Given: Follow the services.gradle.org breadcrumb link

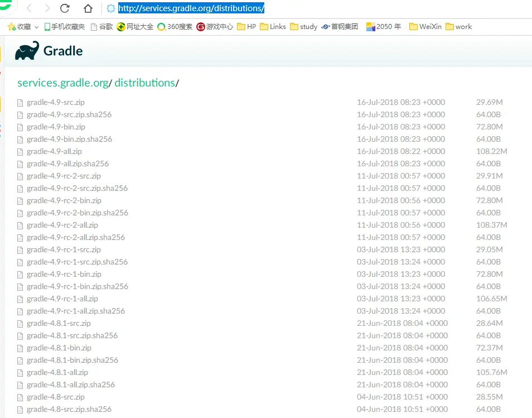Looking at the screenshot, I should tap(63, 83).
